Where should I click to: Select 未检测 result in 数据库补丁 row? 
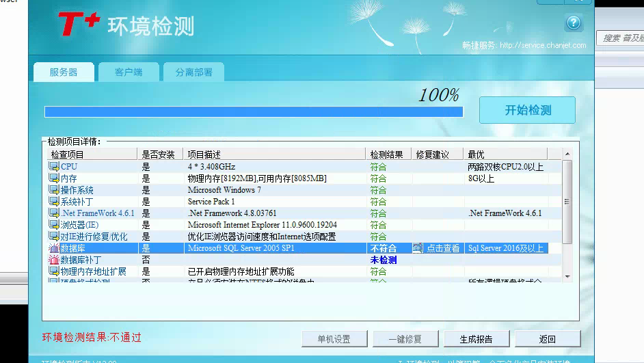[384, 260]
